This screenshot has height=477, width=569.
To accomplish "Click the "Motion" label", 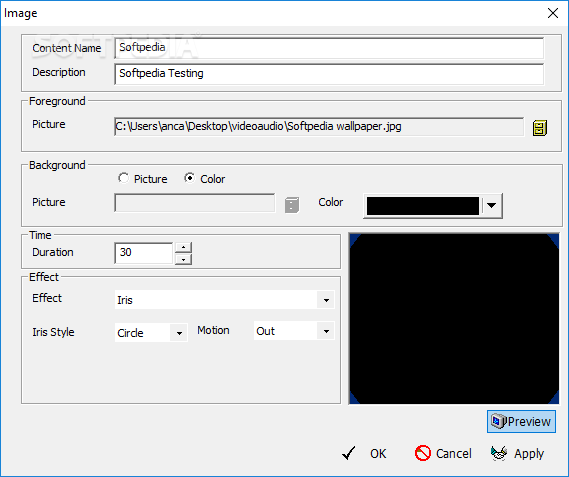I will (x=213, y=330).
